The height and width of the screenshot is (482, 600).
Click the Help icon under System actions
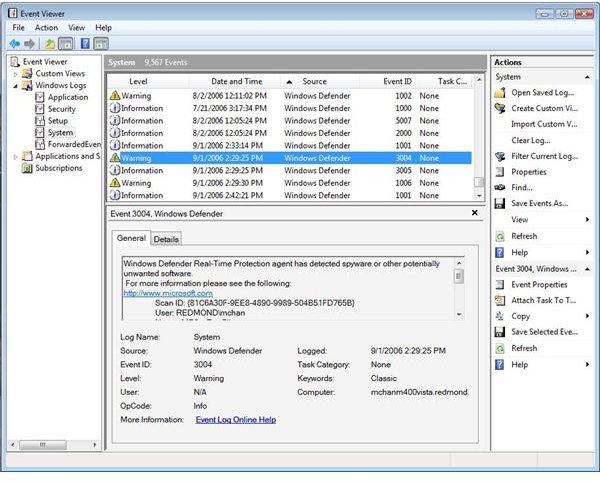click(500, 252)
